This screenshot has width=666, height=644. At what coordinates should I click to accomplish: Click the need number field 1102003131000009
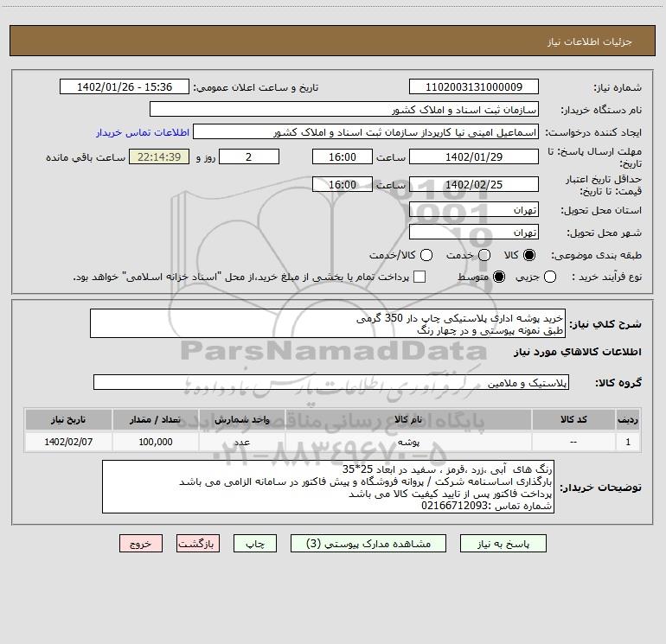coord(474,87)
